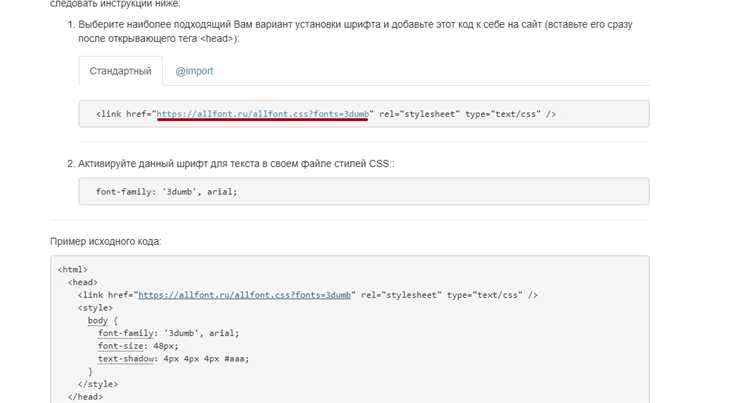
Task: Click the closing </style> tag line
Action: click(99, 384)
